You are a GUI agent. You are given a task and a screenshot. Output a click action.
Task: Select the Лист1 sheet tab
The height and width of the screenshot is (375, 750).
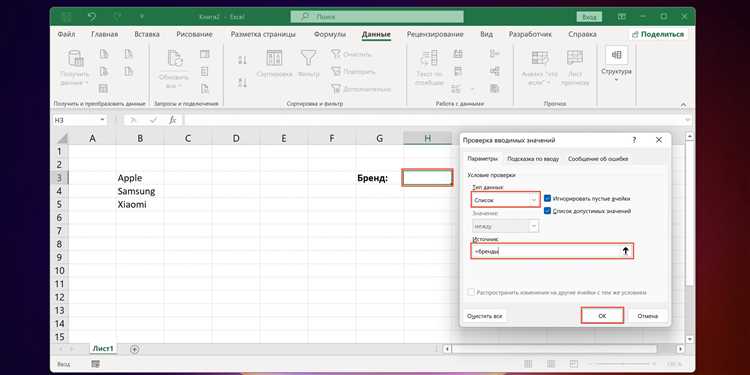[x=103, y=349]
